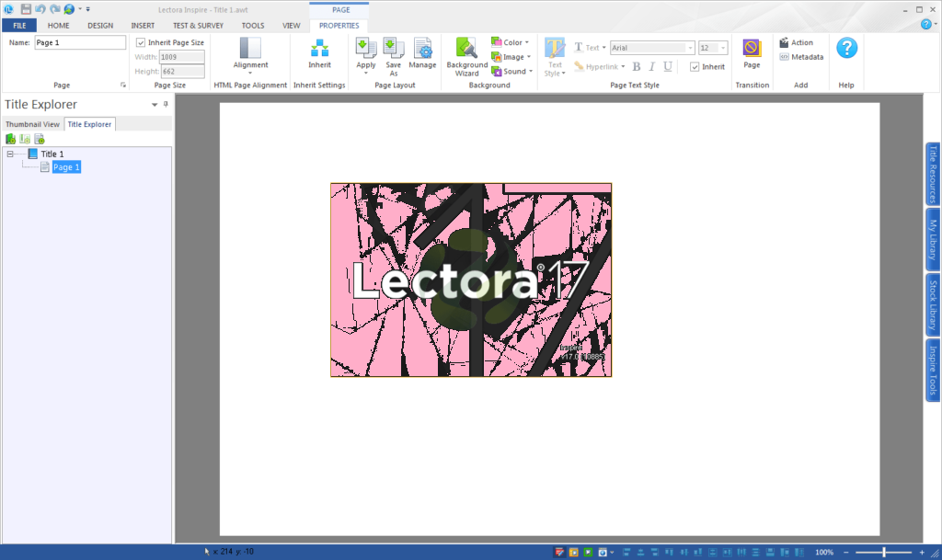Adjust the zoom slider in status bar
Viewport: 942px width, 560px height.
pos(884,552)
